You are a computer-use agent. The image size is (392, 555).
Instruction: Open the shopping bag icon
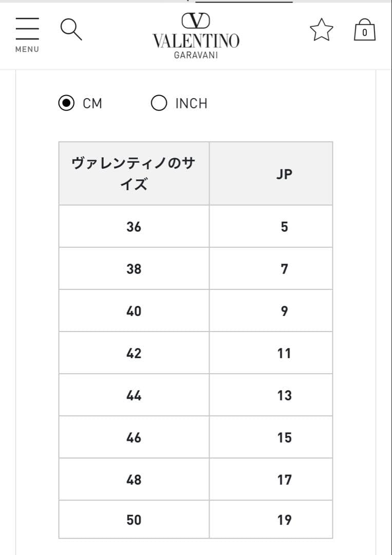365,30
